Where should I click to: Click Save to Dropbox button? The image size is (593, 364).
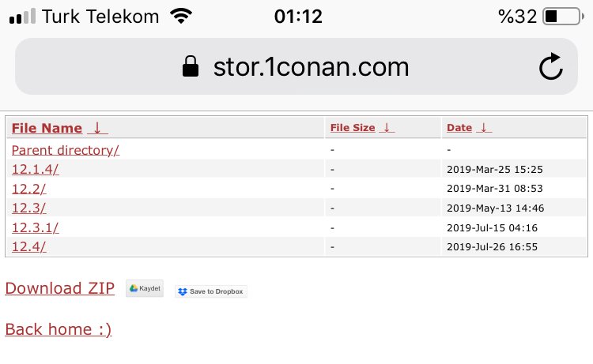coord(211,291)
